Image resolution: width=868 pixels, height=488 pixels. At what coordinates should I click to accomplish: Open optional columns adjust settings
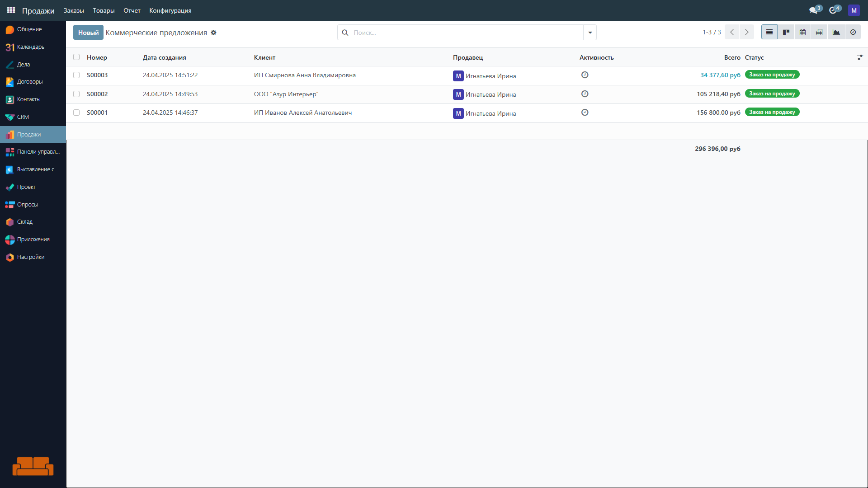tap(859, 57)
